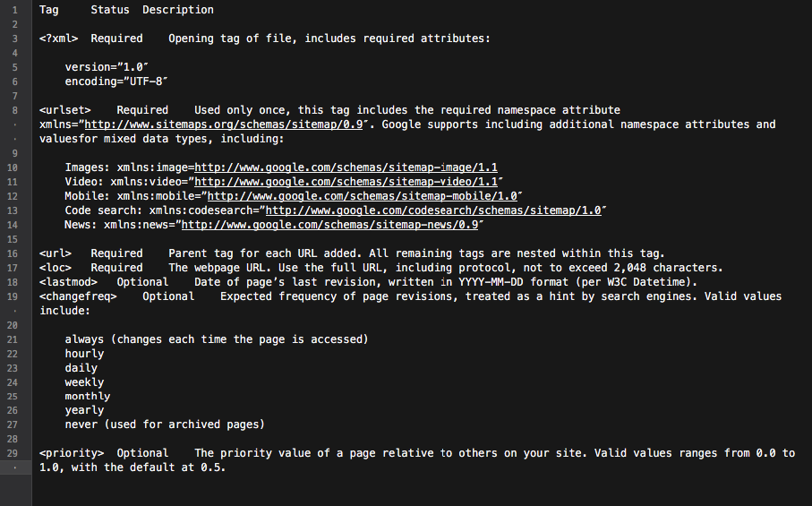Click the <loc> tag text
The image size is (812, 506).
pos(56,269)
